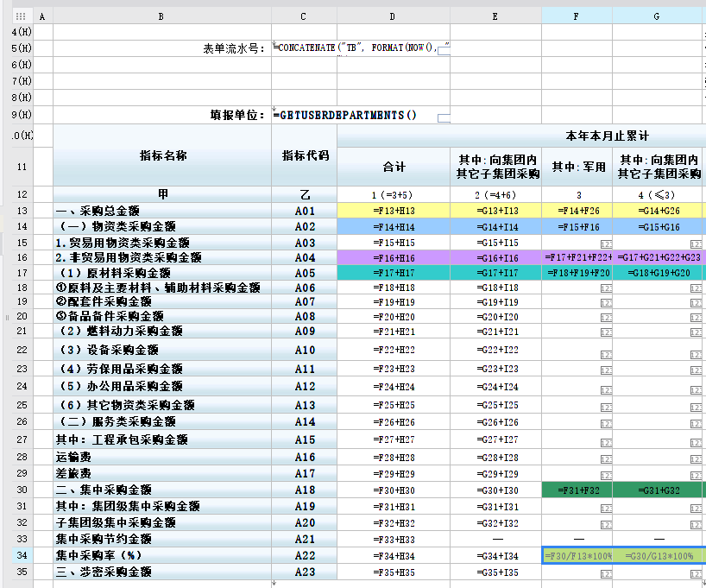Click the ②配套件采购金额 cell
The height and width of the screenshot is (588, 706).
tap(162, 301)
